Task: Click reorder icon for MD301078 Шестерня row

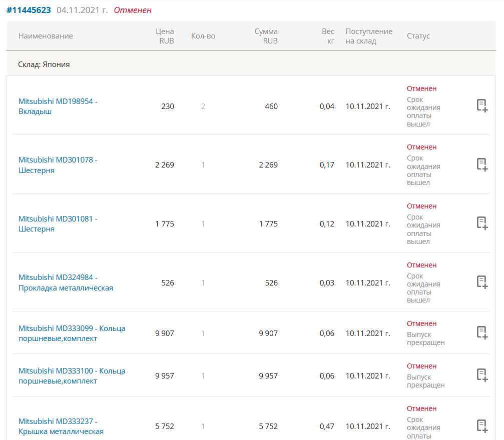Action: tap(481, 164)
